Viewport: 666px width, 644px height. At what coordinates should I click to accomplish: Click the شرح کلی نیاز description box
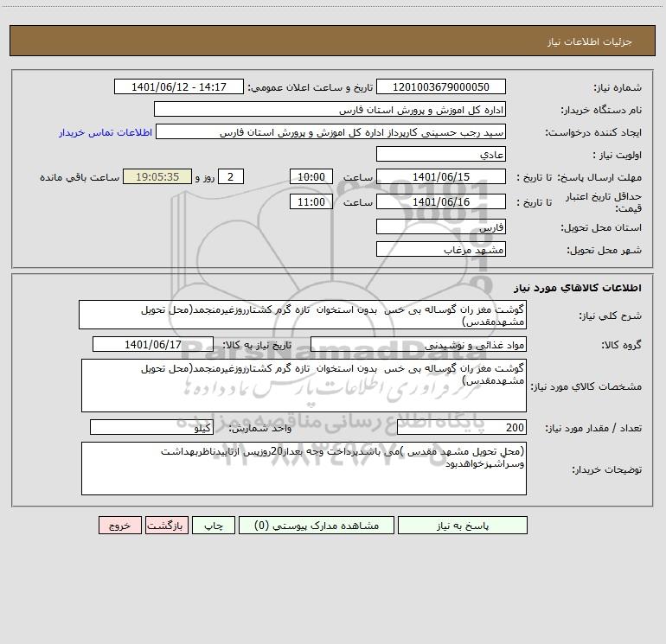click(x=303, y=315)
